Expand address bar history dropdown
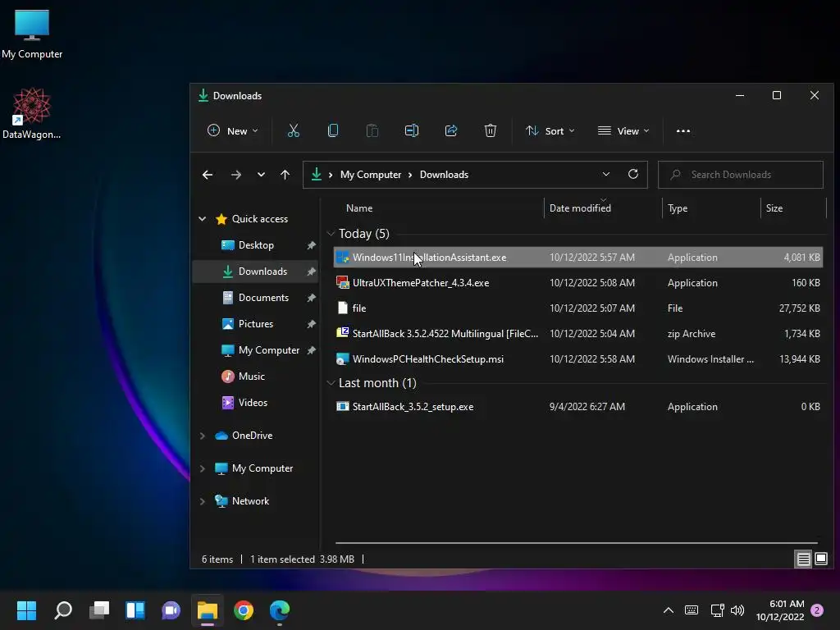This screenshot has height=630, width=840. click(x=606, y=174)
